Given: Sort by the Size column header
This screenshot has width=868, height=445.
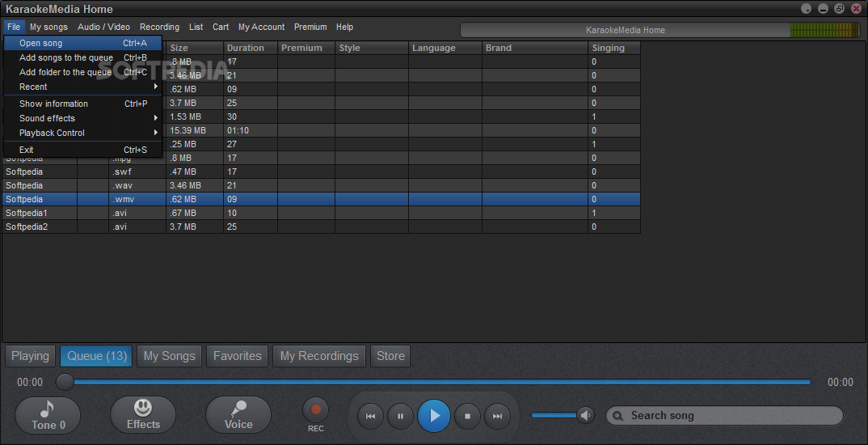Looking at the screenshot, I should click(195, 48).
